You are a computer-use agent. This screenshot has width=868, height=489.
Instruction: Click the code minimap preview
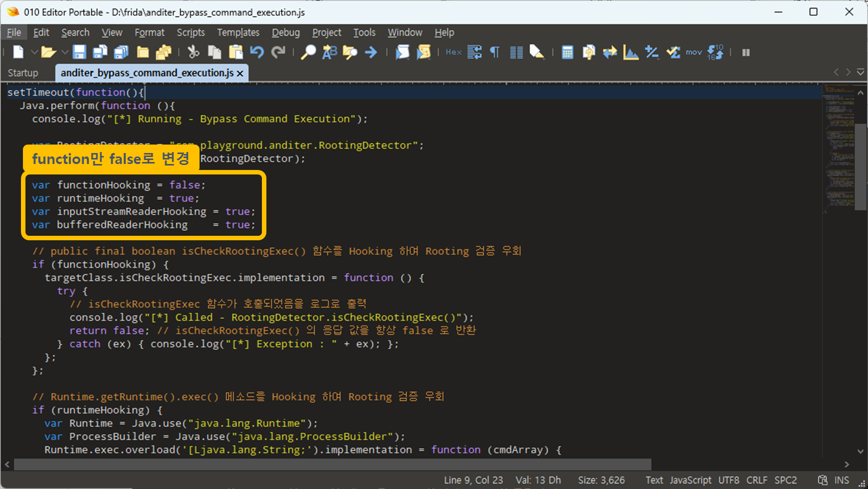point(838,150)
